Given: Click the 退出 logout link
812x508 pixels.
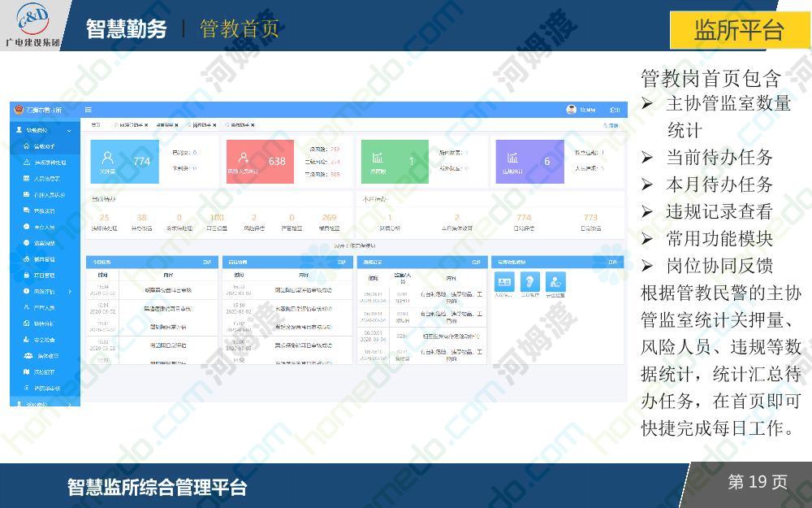Looking at the screenshot, I should click(x=615, y=110).
